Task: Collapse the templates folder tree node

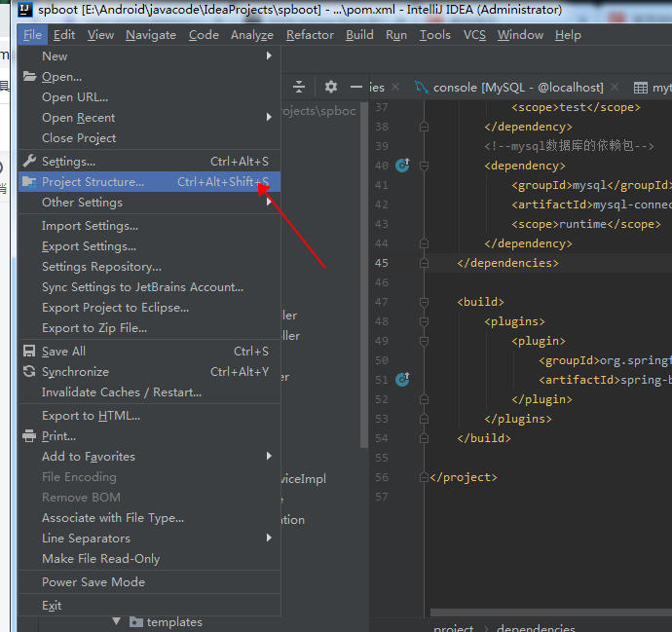Action: (x=116, y=621)
